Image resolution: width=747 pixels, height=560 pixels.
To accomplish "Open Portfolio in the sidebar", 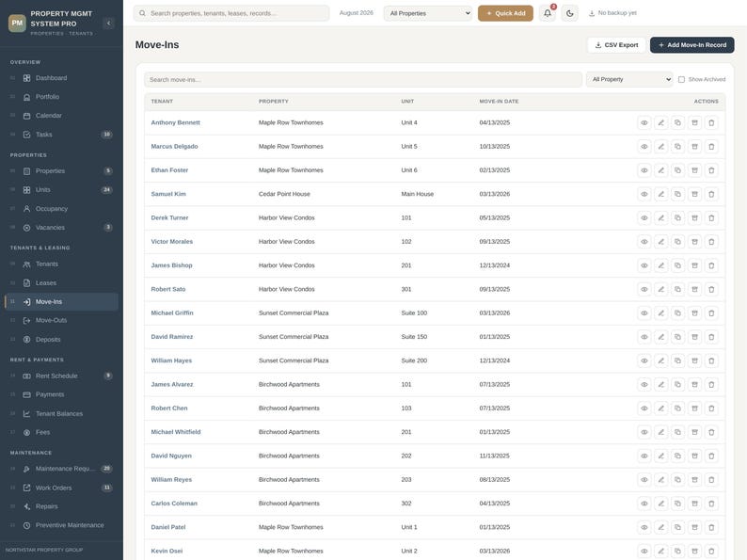I will tap(61, 97).
